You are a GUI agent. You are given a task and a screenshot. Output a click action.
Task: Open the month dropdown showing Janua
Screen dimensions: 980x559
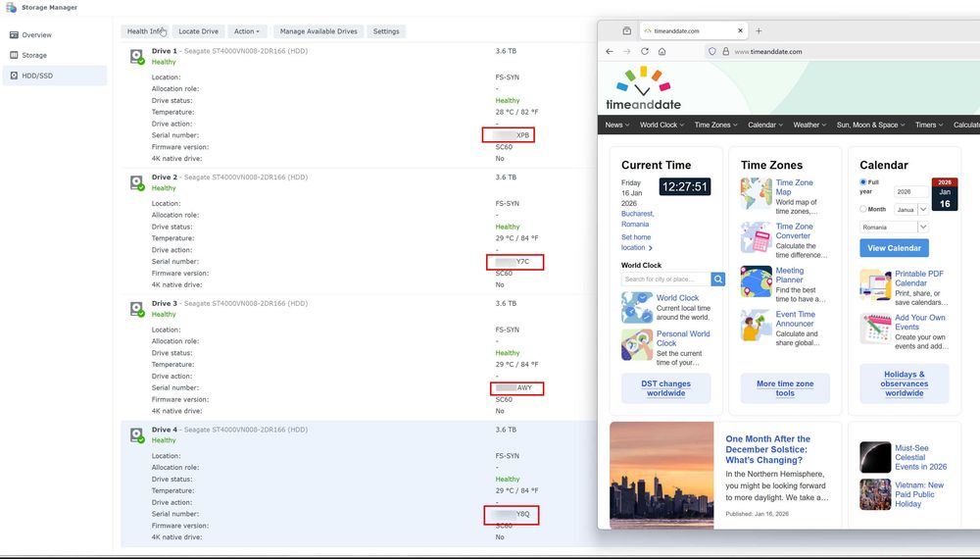(x=911, y=210)
